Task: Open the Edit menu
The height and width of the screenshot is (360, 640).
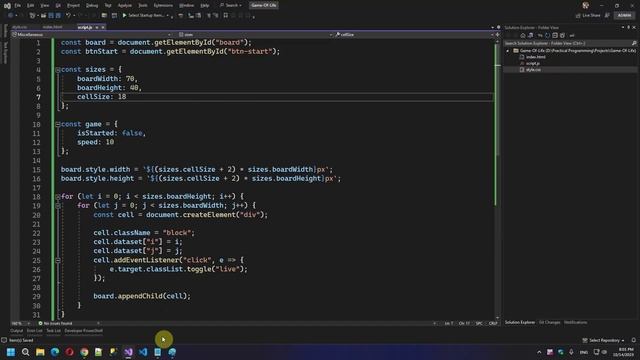Action: tap(31, 5)
